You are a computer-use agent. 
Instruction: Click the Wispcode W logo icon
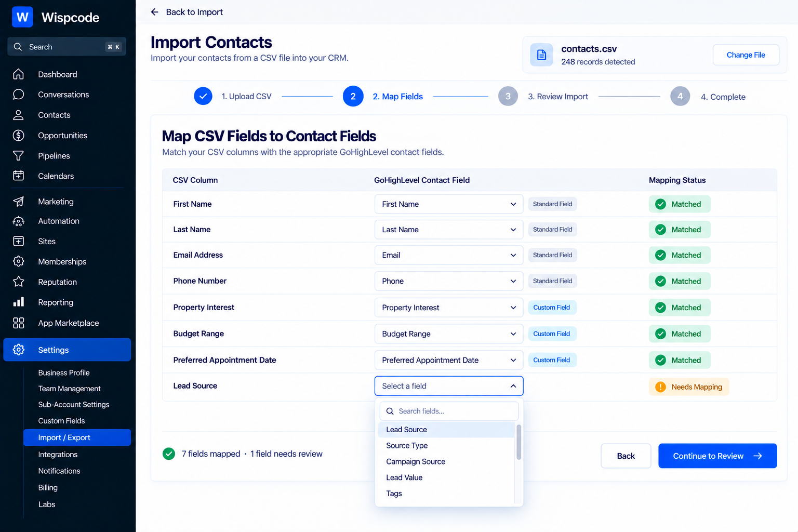pyautogui.click(x=22, y=17)
